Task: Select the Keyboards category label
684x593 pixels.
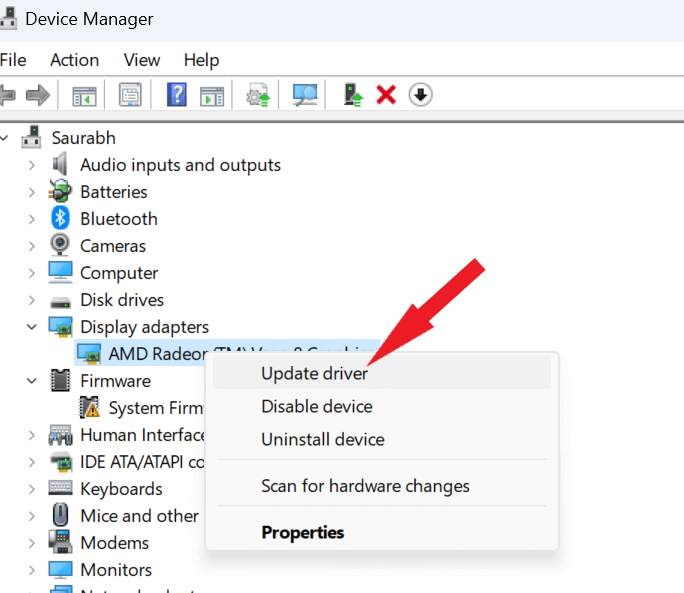Action: pos(121,489)
